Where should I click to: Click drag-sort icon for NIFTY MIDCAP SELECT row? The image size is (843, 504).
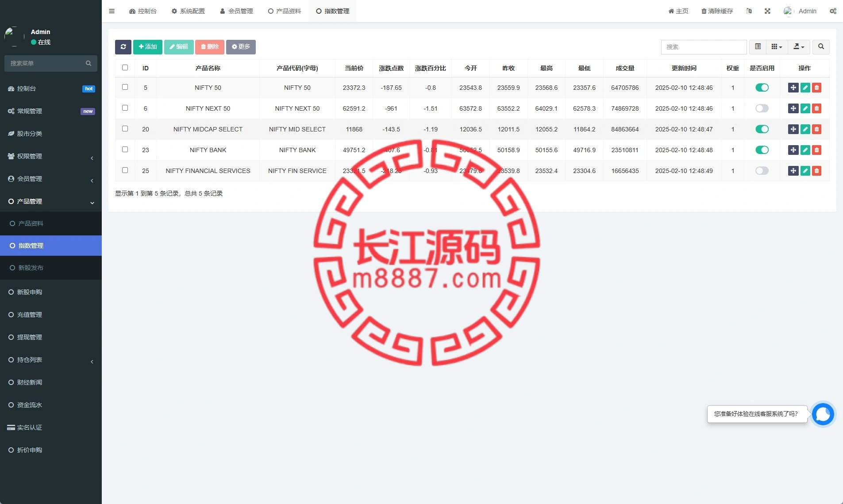[793, 129]
